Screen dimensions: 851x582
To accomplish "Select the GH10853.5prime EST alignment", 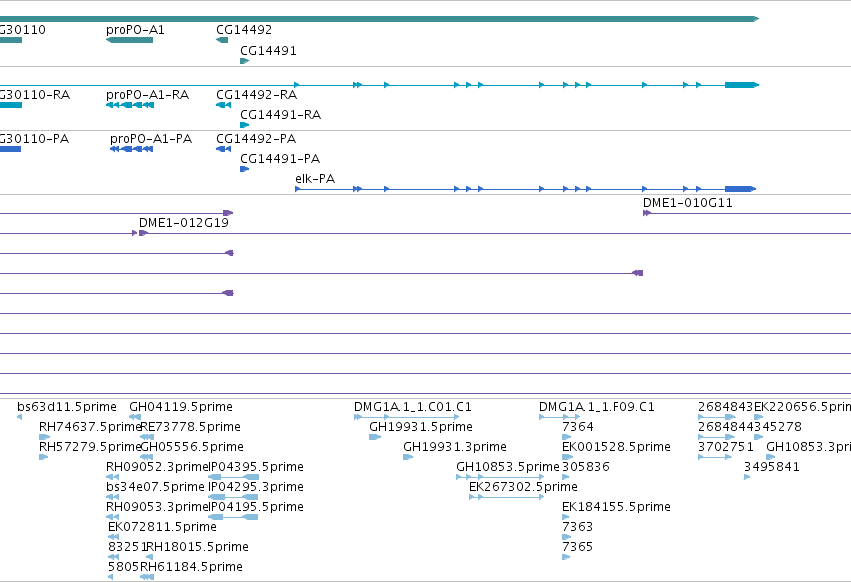I will point(500,477).
